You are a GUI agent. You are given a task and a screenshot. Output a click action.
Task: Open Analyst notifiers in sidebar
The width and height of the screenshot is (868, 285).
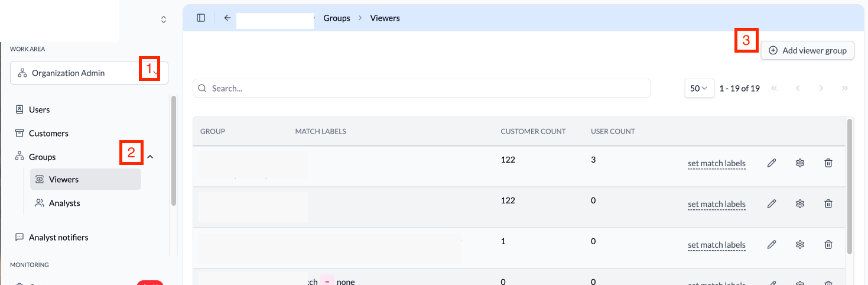tap(58, 237)
